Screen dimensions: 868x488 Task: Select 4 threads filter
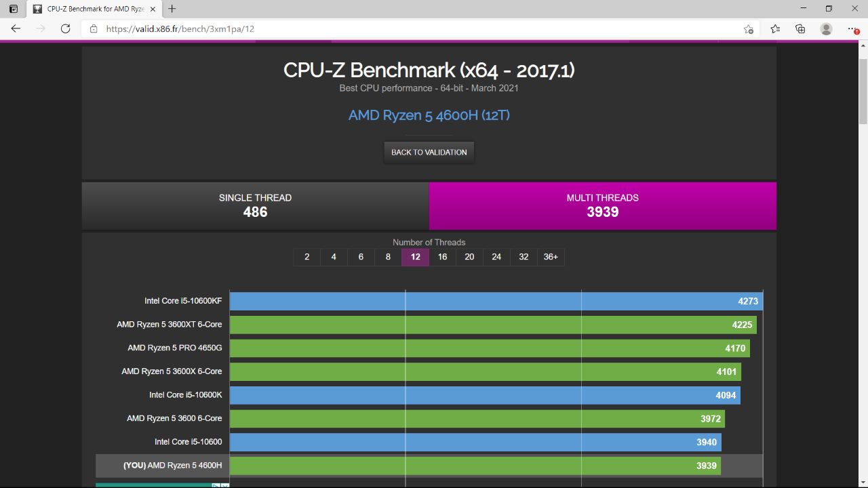334,257
